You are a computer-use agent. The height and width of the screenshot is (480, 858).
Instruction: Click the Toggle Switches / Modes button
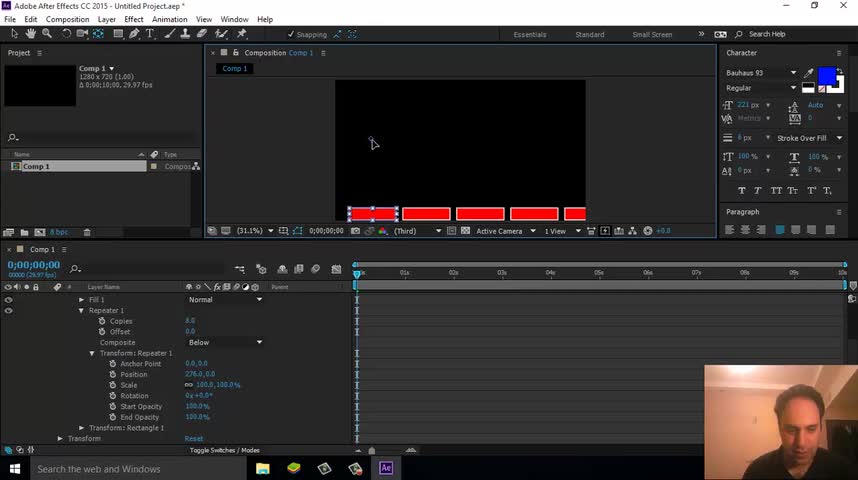click(x=224, y=450)
